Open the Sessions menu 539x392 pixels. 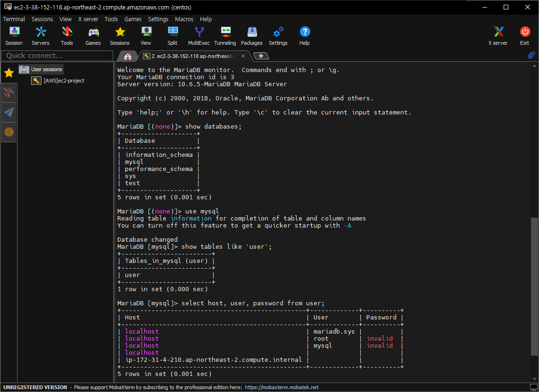pos(42,19)
